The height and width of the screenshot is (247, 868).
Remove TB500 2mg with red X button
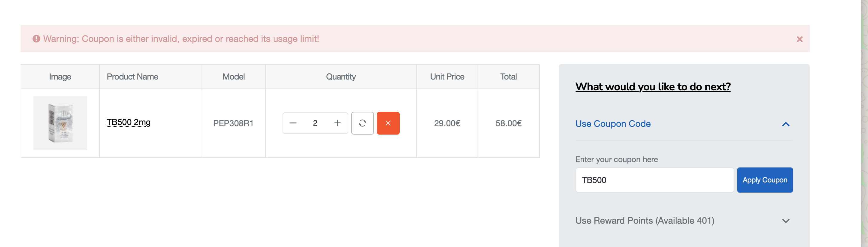click(x=388, y=123)
